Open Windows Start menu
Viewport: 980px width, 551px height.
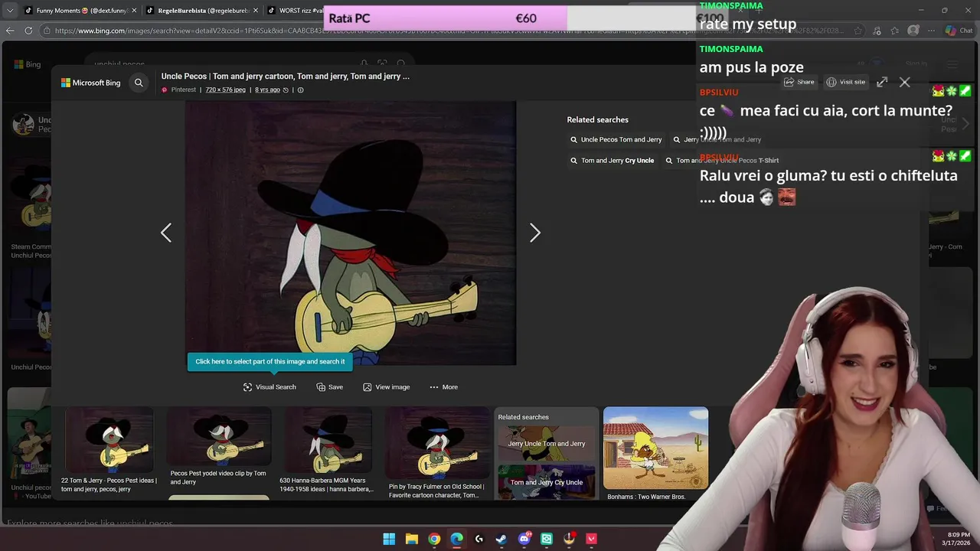389,539
